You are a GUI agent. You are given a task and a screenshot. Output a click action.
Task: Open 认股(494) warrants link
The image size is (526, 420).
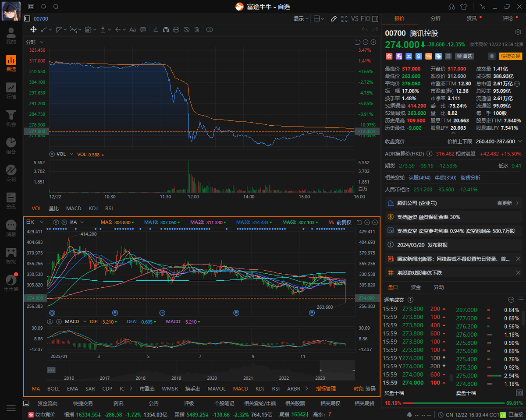pyautogui.click(x=419, y=177)
